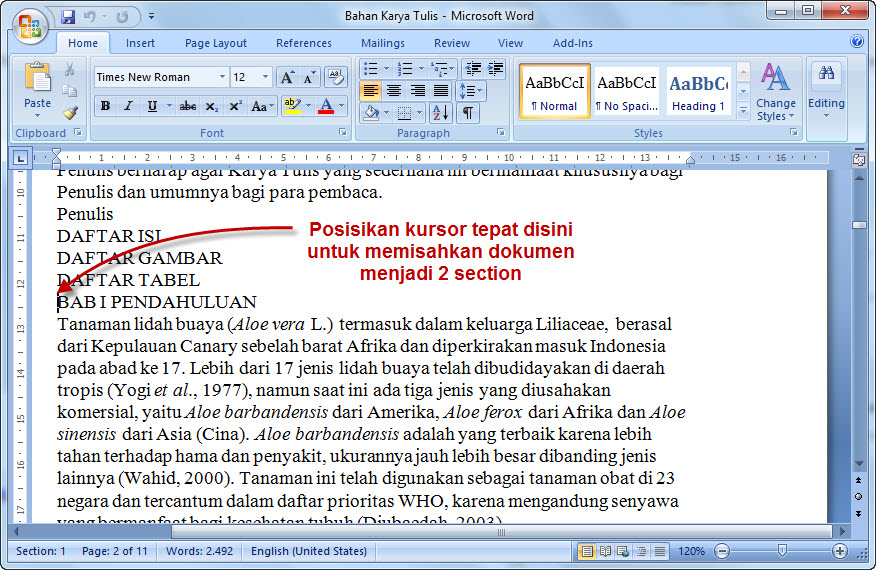Grow the font size
876x570 pixels.
tap(287, 77)
